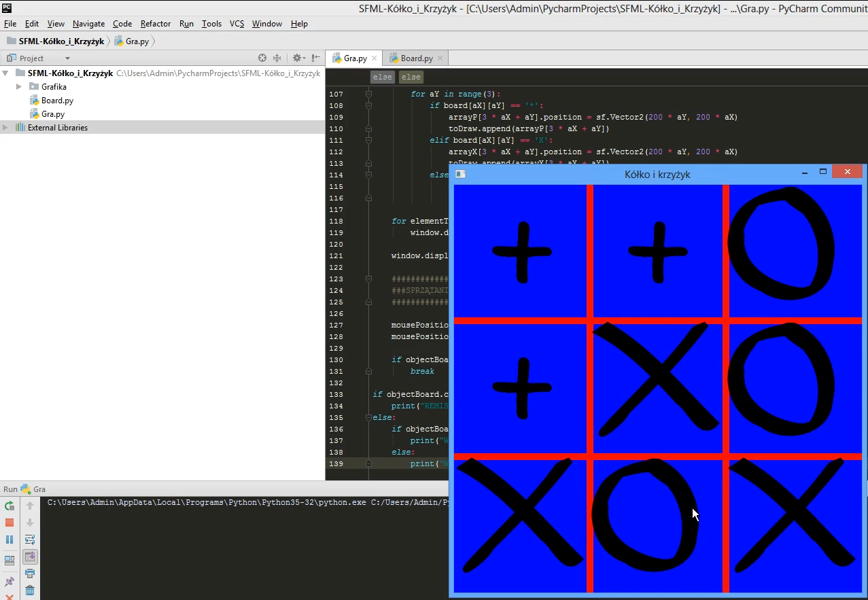Hide the Project tool window
This screenshot has height=600, width=868.
316,58
